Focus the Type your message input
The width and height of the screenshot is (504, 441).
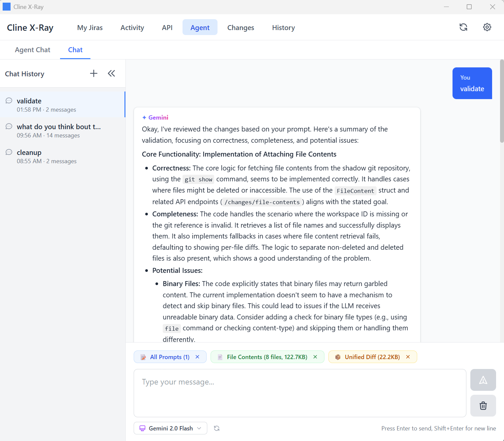[300, 393]
